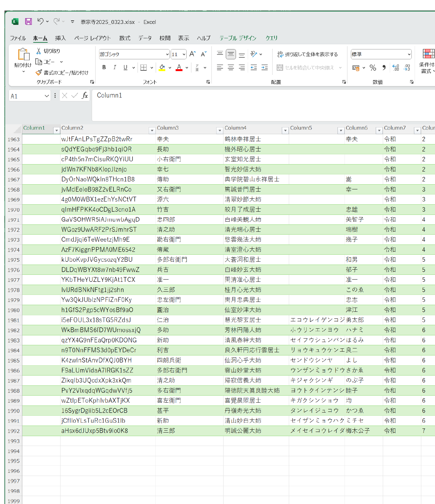Open the number format 標準 dropdown
Screen dimensions: 435x504
click(409, 55)
